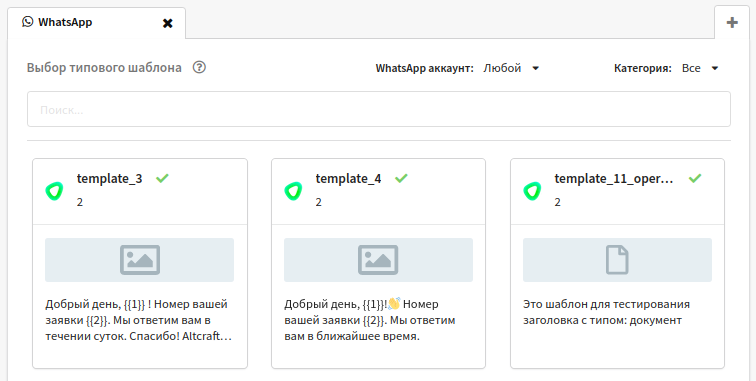Screen dimensions: 756x381
Task: Select the template_4 title
Action: point(349,179)
